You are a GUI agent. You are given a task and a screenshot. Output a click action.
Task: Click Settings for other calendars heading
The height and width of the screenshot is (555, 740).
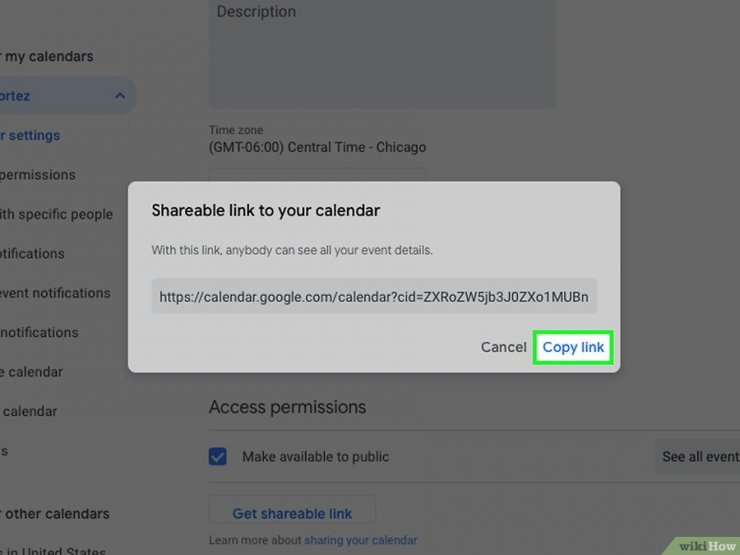click(x=56, y=514)
